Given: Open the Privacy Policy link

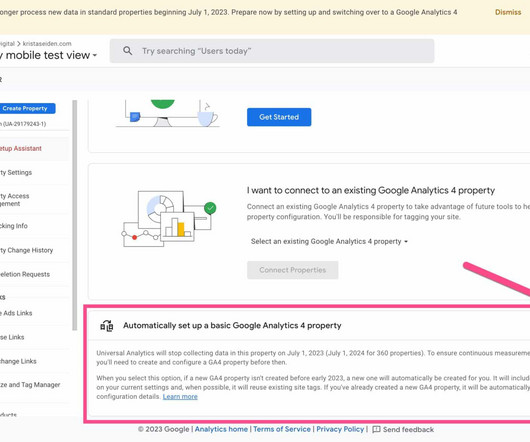Looking at the screenshot, I should [340, 429].
